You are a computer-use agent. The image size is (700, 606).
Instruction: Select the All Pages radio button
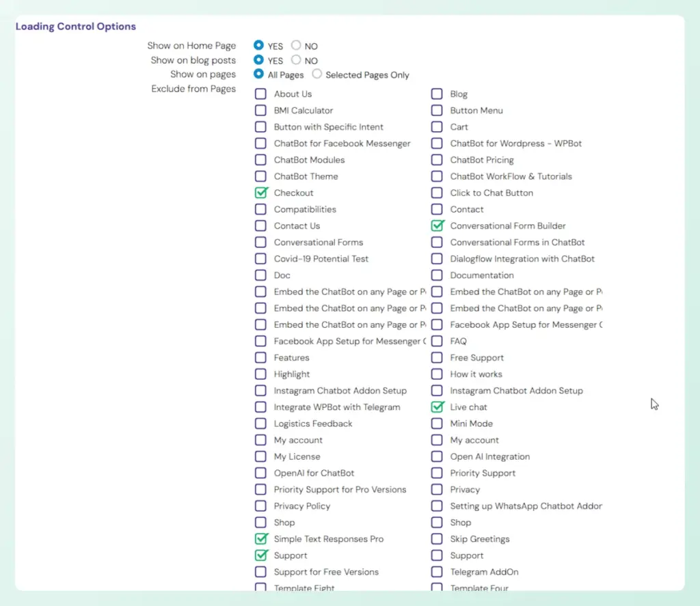258,74
